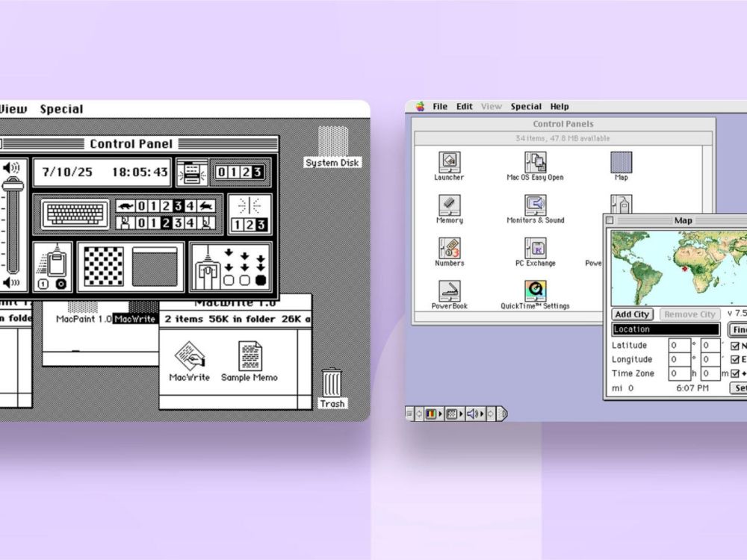Open the Monitors & Sound icon
Viewport: 747px width, 560px height.
535,205
